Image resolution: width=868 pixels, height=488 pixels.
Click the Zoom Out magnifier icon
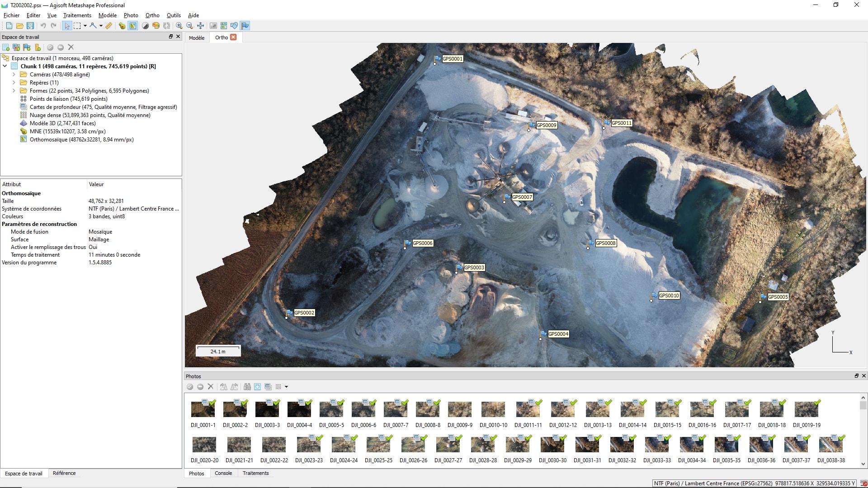tap(189, 26)
